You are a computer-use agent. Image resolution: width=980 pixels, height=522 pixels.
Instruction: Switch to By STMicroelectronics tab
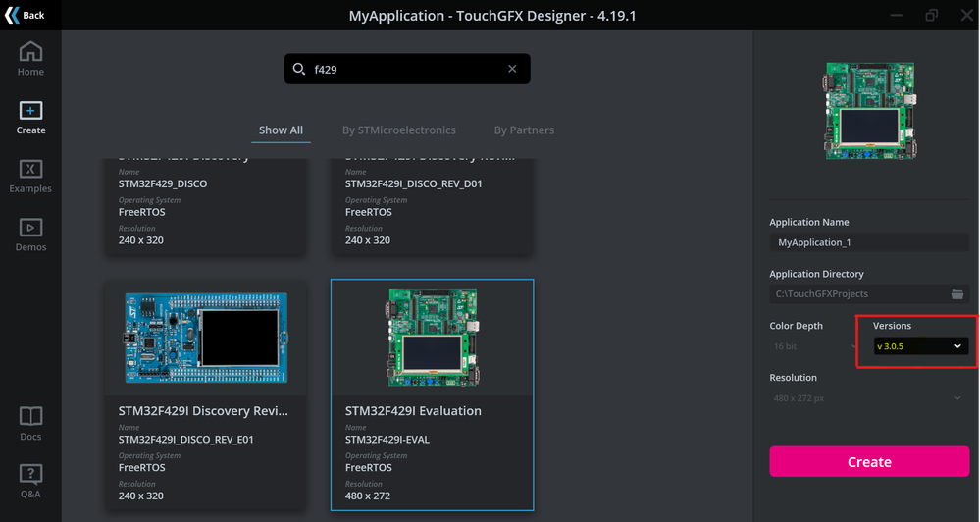point(398,130)
